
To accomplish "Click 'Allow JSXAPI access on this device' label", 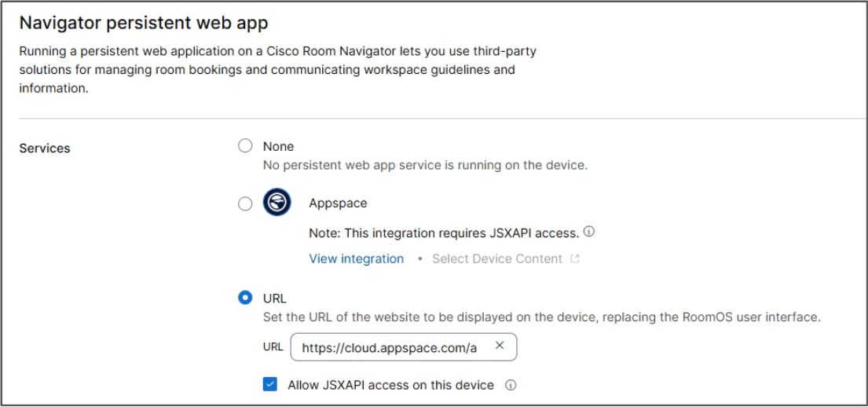I will pos(391,385).
